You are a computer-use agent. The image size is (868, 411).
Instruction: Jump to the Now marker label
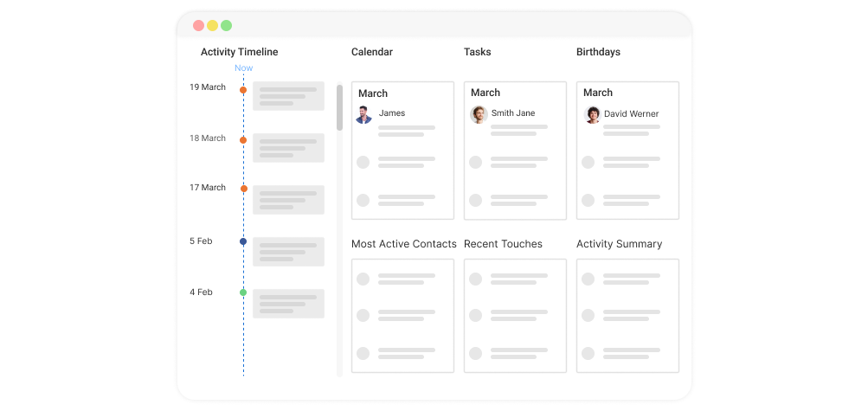[x=243, y=68]
